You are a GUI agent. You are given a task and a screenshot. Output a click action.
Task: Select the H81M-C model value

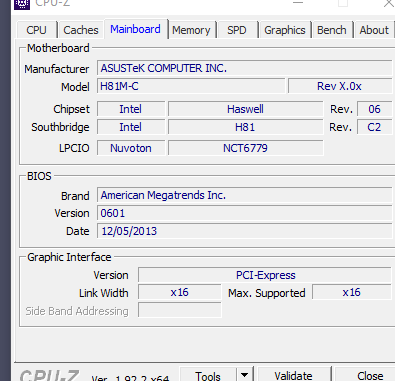(x=191, y=86)
